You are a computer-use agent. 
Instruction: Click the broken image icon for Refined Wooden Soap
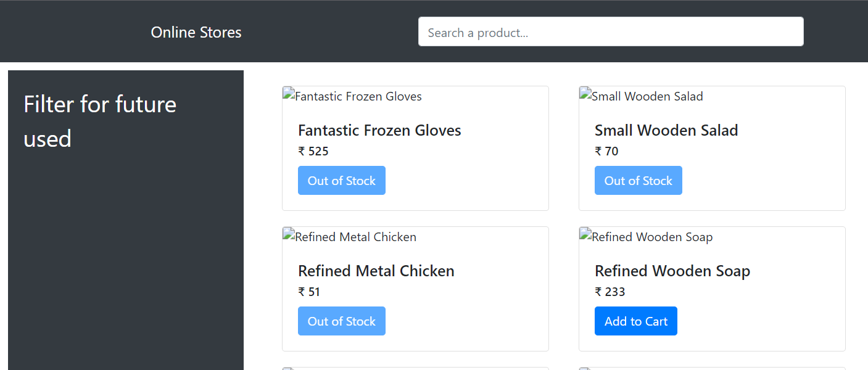tap(585, 236)
